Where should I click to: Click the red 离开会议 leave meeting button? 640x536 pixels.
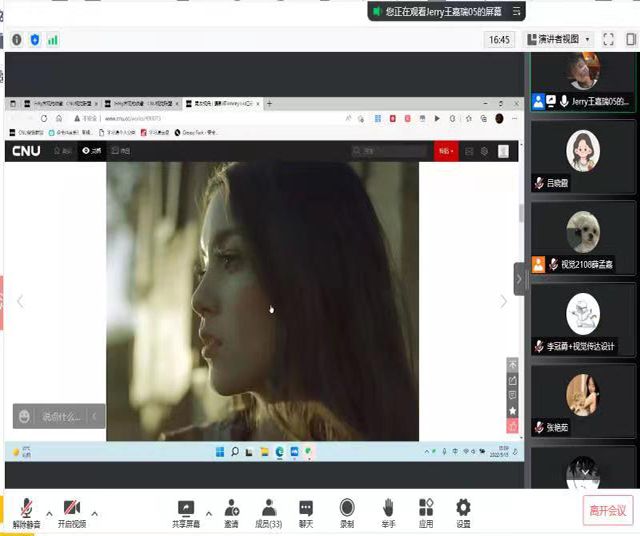608,510
